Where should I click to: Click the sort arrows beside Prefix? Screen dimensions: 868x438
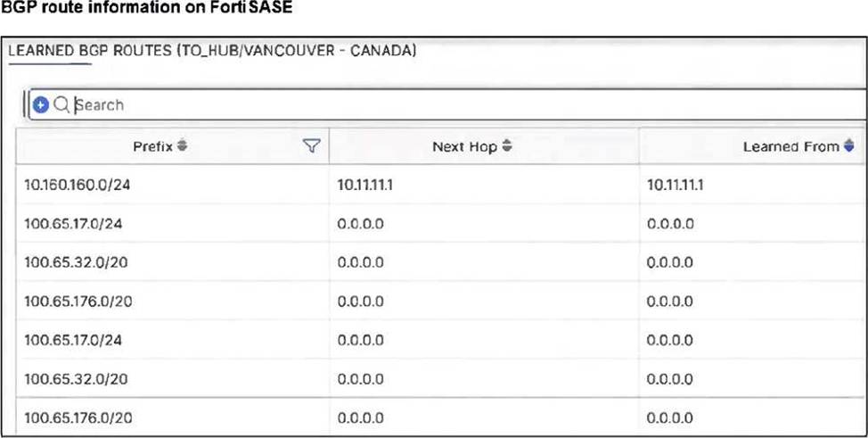182,145
